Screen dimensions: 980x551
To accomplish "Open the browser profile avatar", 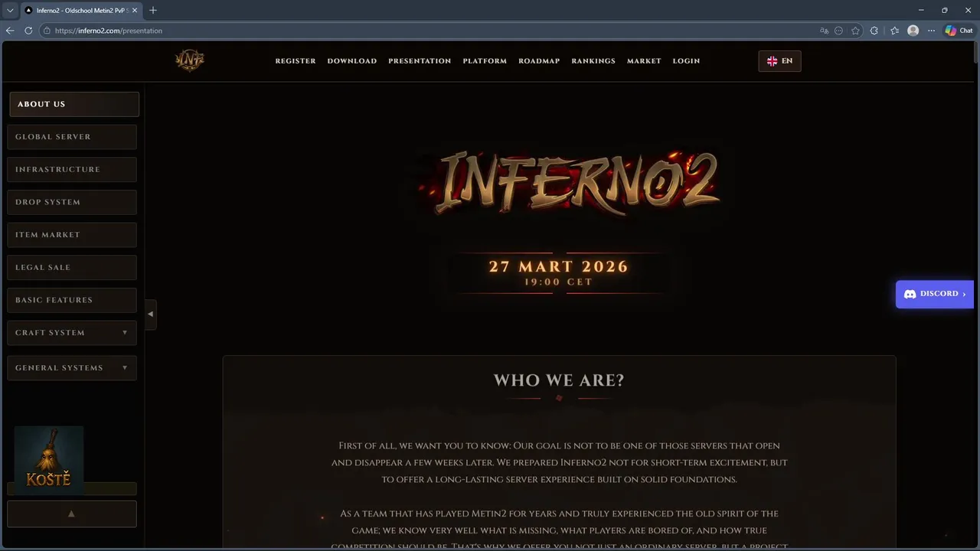I will click(x=913, y=31).
